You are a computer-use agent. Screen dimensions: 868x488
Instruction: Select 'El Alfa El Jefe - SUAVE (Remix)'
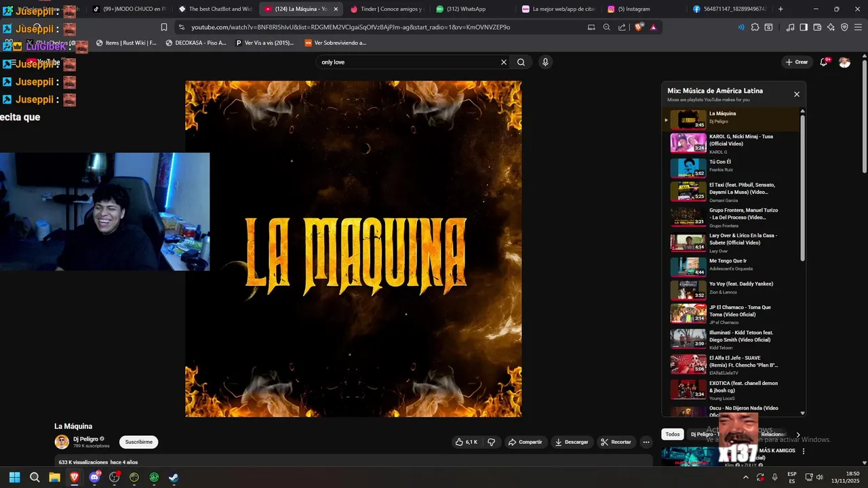[731, 365]
